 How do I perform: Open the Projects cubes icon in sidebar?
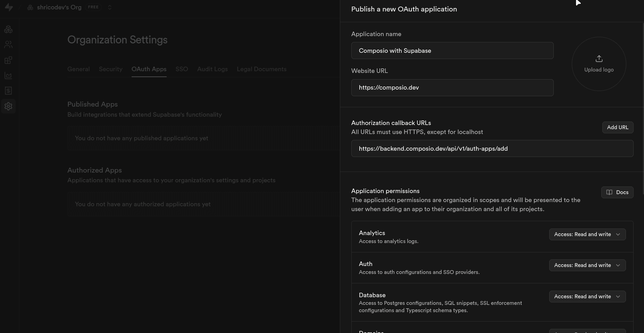coord(8,30)
